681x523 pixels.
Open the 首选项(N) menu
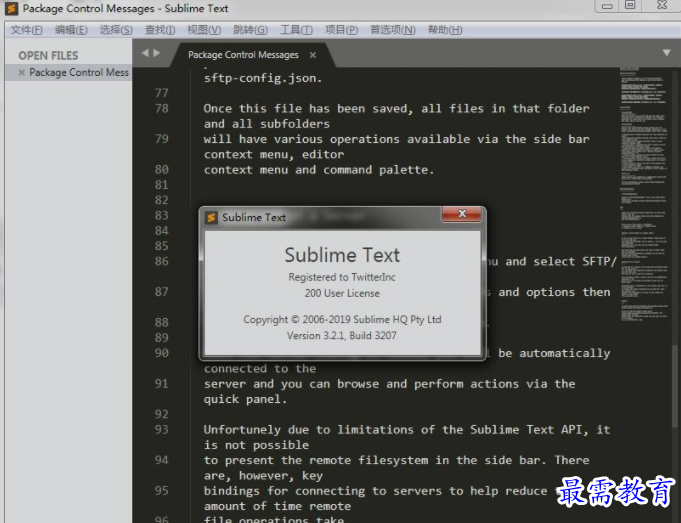(393, 30)
